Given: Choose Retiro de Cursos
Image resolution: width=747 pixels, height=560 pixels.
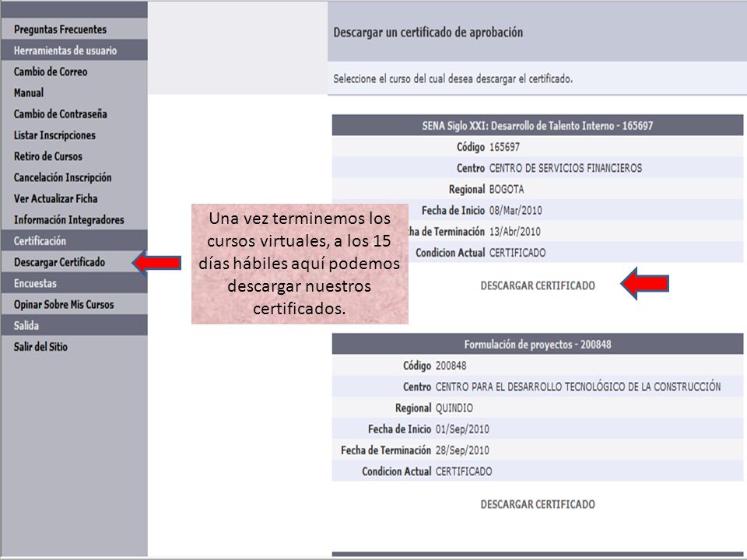Looking at the screenshot, I should point(48,156).
